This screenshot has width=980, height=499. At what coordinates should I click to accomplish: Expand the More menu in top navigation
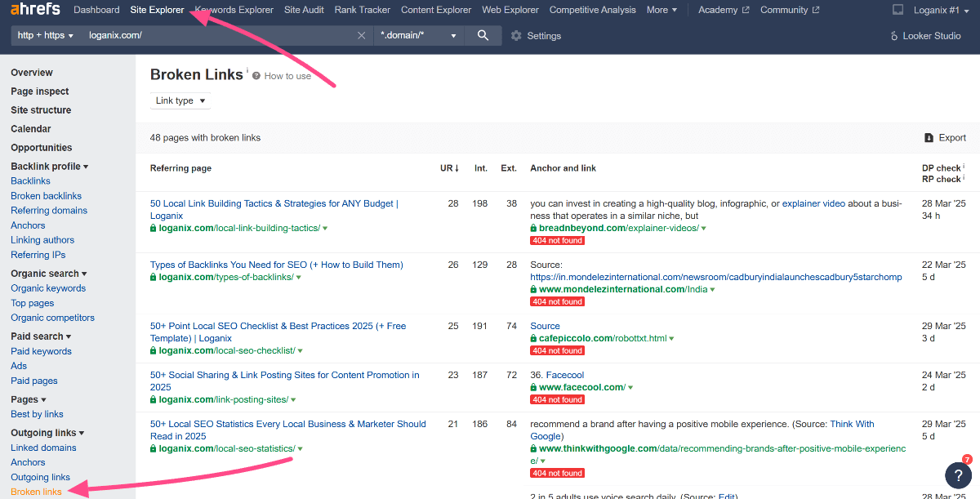click(x=661, y=10)
